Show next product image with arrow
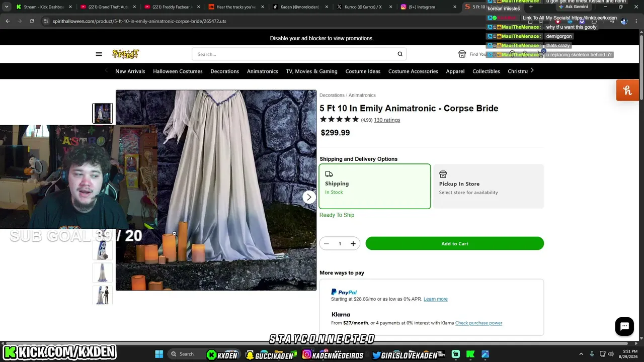This screenshot has width=644, height=362. click(309, 197)
